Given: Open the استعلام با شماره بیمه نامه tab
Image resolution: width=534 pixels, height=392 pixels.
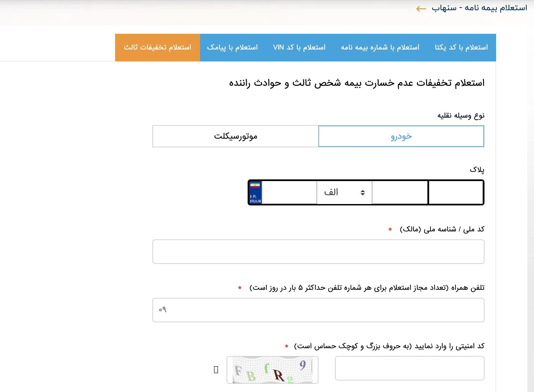Looking at the screenshot, I should pyautogui.click(x=380, y=47).
